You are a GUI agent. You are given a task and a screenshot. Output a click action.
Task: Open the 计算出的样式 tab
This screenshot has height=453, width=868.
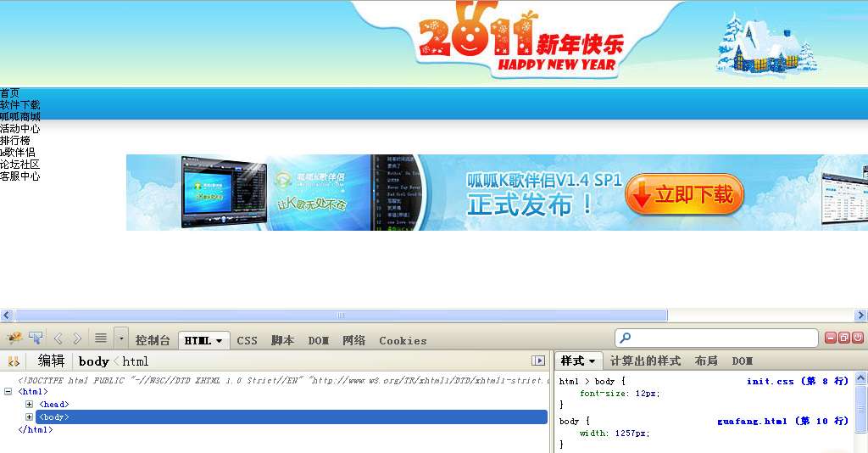pyautogui.click(x=645, y=361)
